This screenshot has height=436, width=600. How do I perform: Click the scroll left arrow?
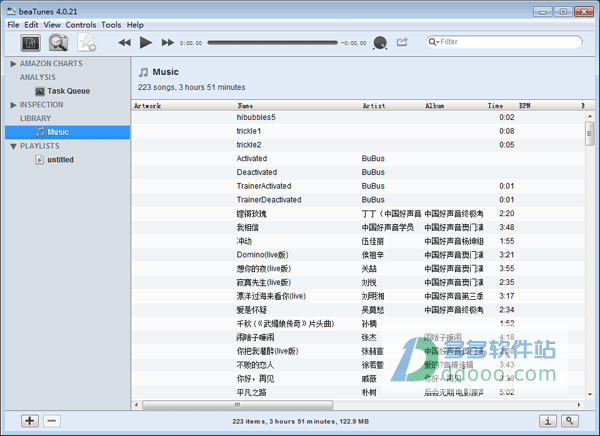(x=137, y=405)
